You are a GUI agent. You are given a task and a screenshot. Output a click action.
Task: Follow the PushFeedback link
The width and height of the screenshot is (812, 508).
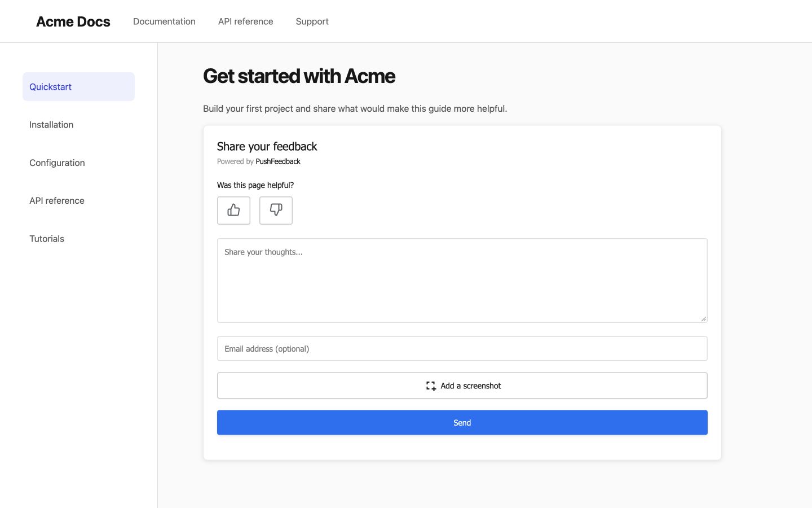278,161
